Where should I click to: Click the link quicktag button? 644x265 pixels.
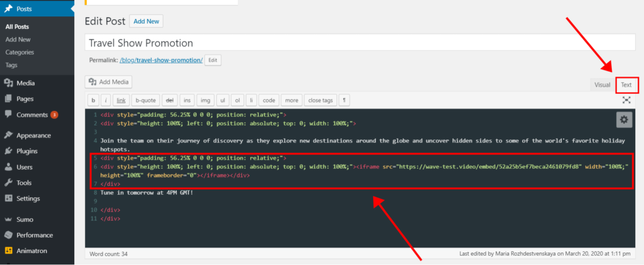(121, 100)
